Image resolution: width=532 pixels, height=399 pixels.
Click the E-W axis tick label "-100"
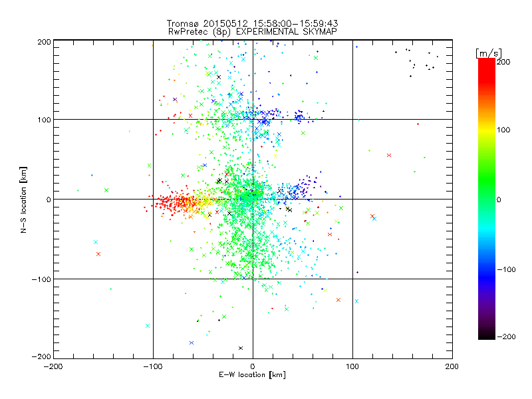tap(153, 366)
